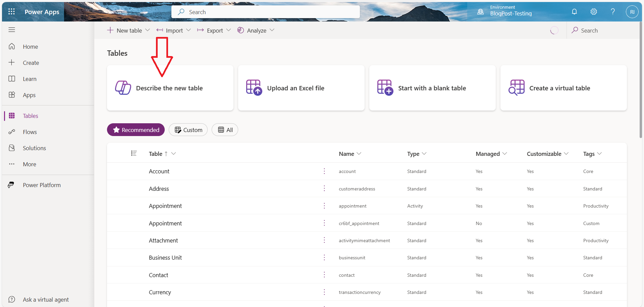
Task: Open the RI account avatar
Action: (x=632, y=12)
